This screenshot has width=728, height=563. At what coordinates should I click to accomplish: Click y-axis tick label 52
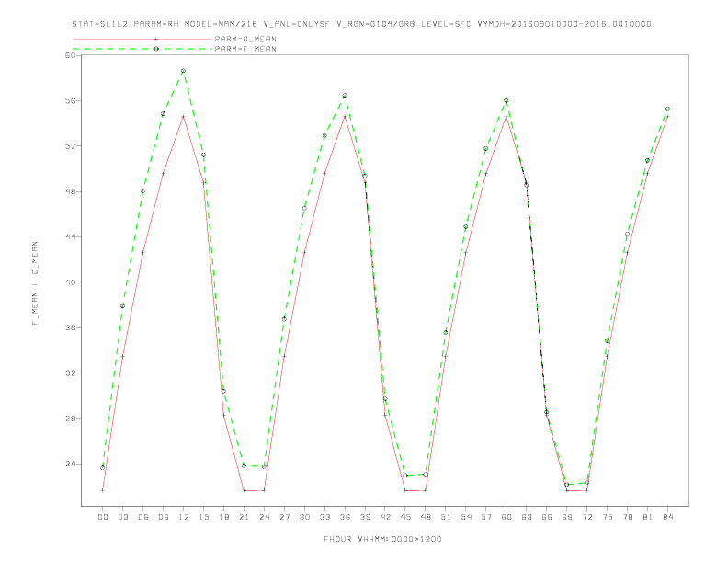click(71, 146)
